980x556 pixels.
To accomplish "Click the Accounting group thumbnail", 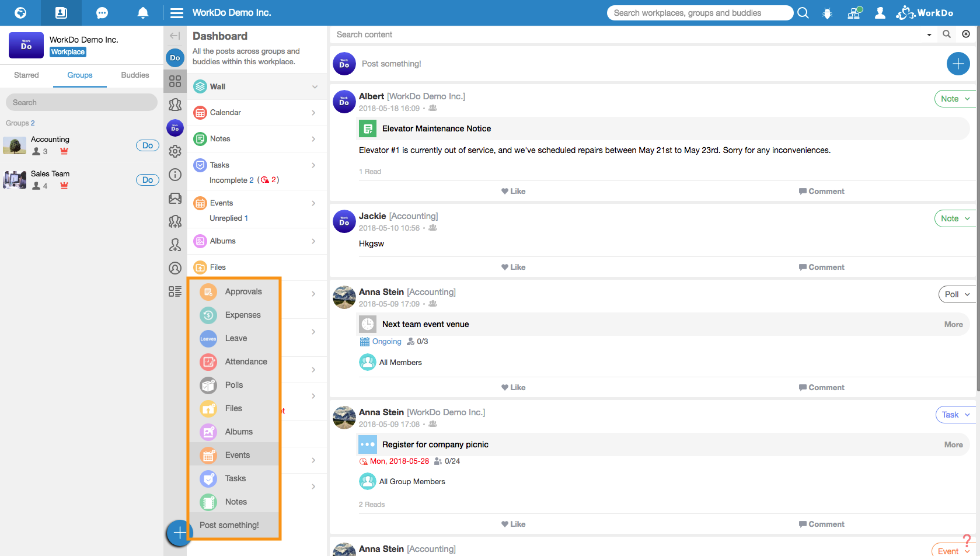I will 15,145.
